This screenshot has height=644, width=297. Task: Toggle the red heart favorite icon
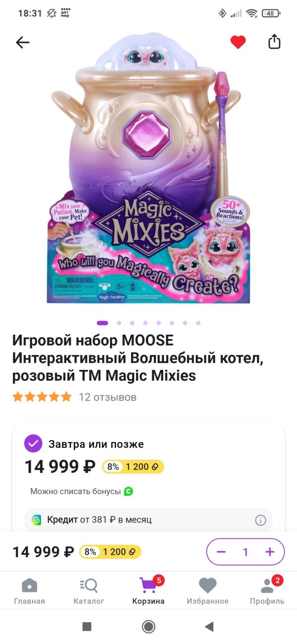[238, 43]
